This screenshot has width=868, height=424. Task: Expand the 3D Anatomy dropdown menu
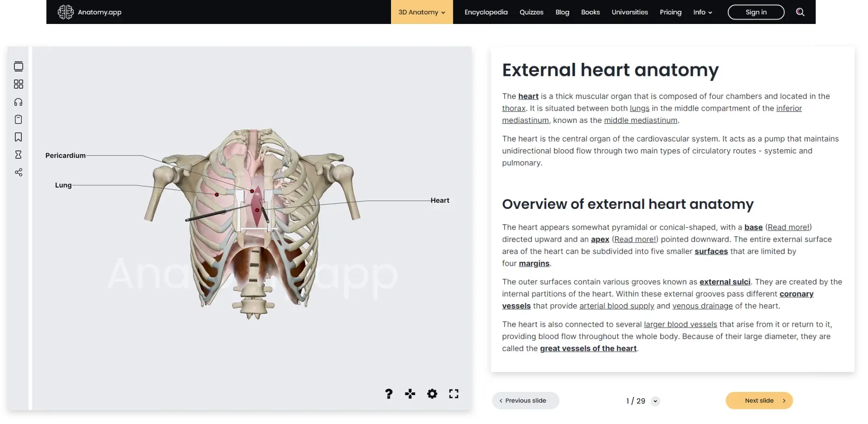(x=421, y=12)
